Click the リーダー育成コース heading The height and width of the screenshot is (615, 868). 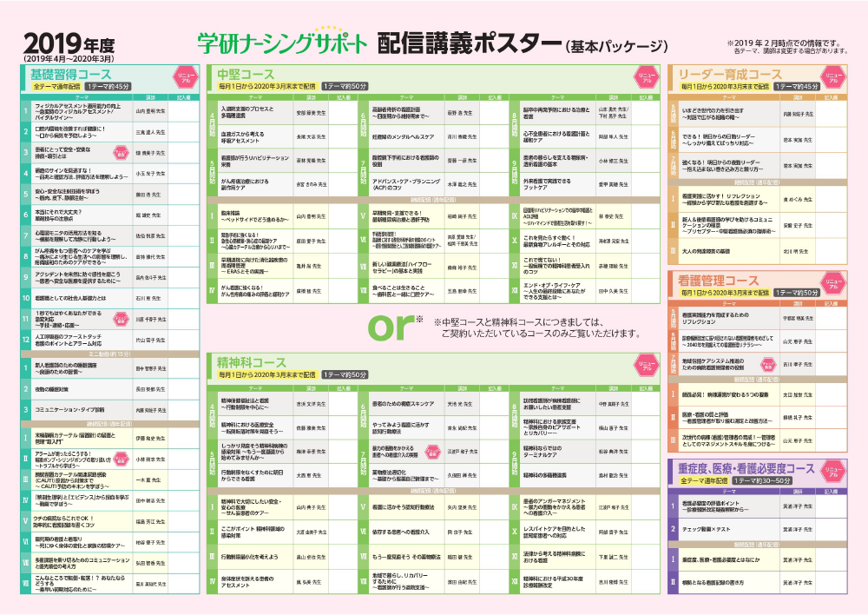(730, 74)
